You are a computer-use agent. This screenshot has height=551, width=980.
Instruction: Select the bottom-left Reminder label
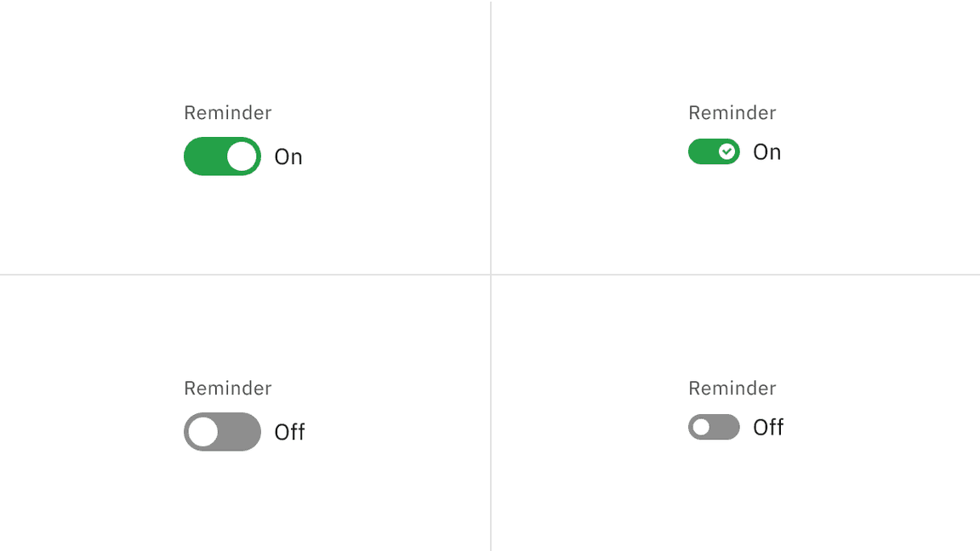click(227, 388)
